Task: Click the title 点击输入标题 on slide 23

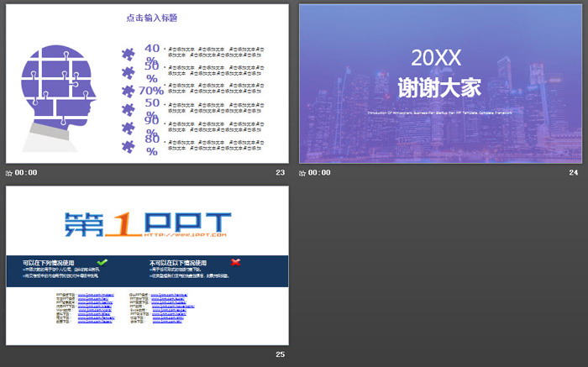Action: point(151,18)
